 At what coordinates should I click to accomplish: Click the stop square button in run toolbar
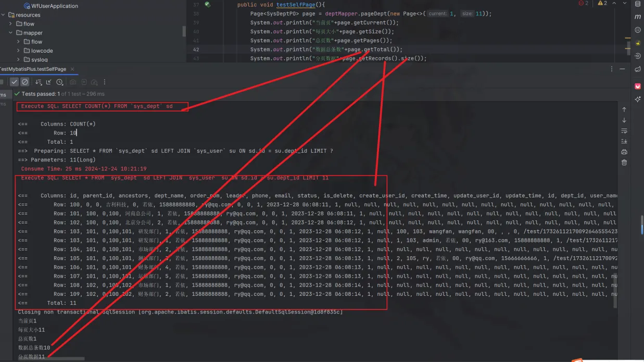click(x=2, y=82)
